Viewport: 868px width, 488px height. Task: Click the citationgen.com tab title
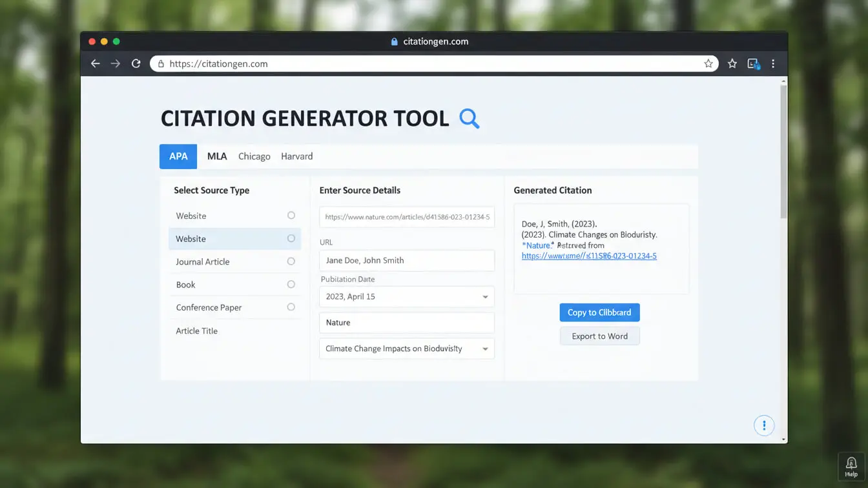click(436, 41)
